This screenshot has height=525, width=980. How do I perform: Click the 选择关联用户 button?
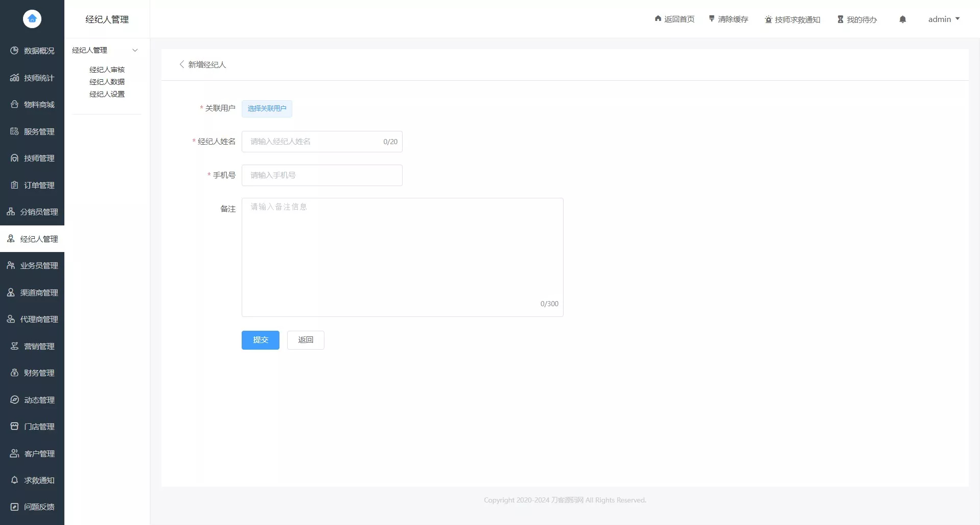[x=267, y=108]
